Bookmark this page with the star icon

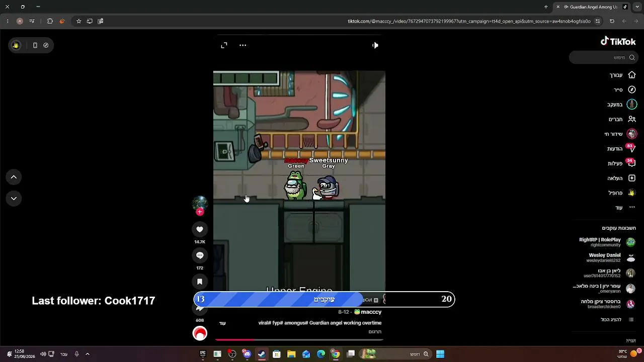pyautogui.click(x=78, y=21)
